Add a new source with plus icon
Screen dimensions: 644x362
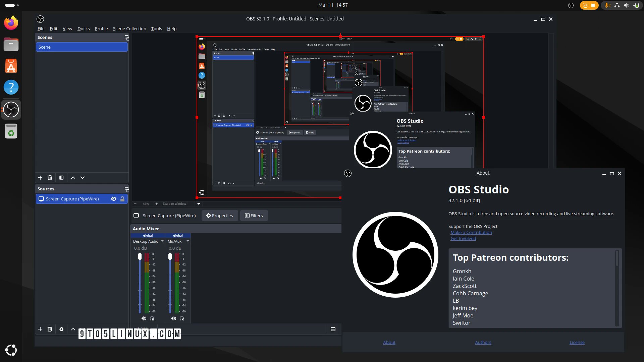pos(40,329)
